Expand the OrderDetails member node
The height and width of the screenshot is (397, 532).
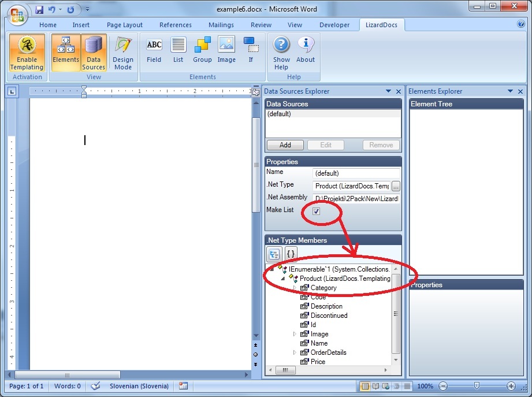pyautogui.click(x=295, y=353)
